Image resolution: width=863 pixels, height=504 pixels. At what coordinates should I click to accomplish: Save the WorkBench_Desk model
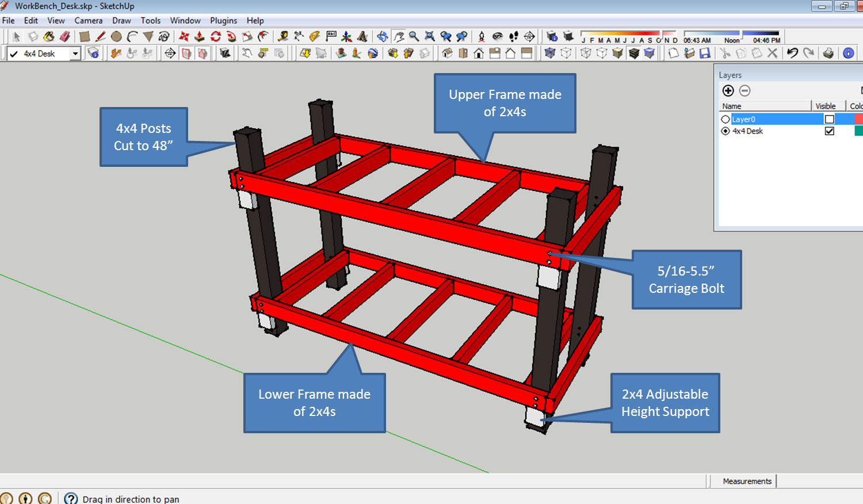[705, 53]
